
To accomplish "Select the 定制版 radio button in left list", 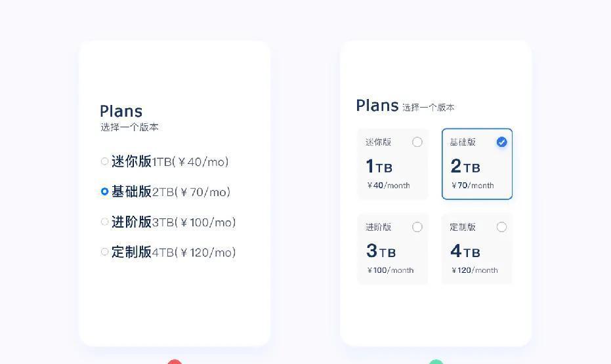I will 104,252.
